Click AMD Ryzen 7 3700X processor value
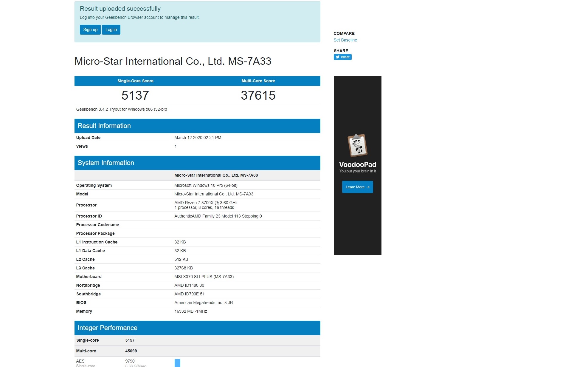The image size is (588, 367). click(206, 205)
